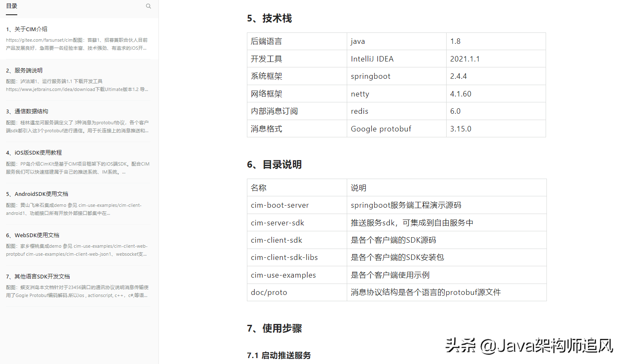Click the summary mentioning 家乡樱桃集成demo
This screenshot has width=624, height=364.
coord(77,250)
